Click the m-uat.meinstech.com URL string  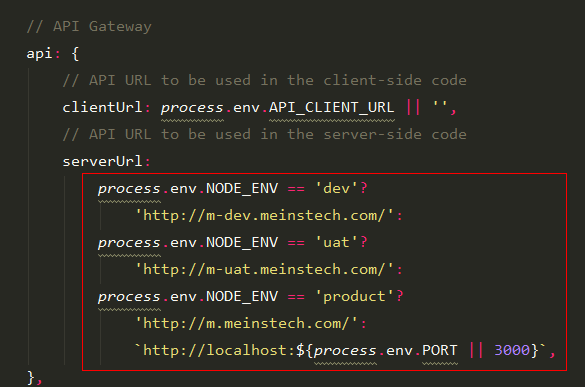pyautogui.click(x=264, y=269)
